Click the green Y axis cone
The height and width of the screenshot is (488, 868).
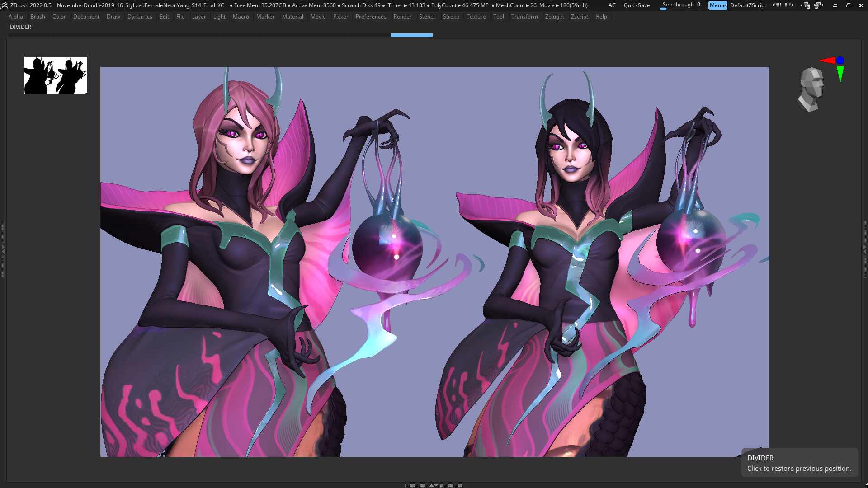tap(840, 74)
